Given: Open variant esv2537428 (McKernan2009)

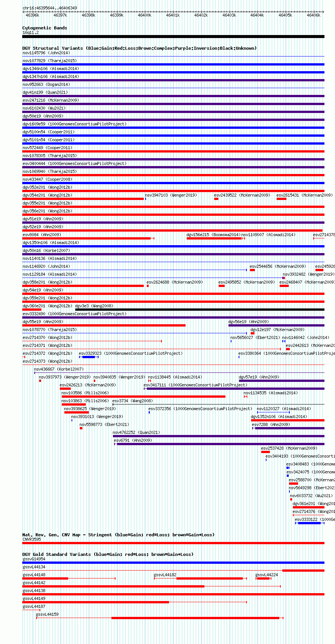Looking at the screenshot, I should [x=289, y=448].
